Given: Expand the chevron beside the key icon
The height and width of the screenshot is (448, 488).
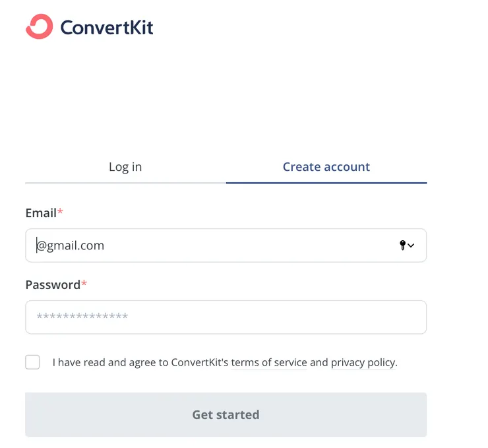Looking at the screenshot, I should click(x=412, y=245).
